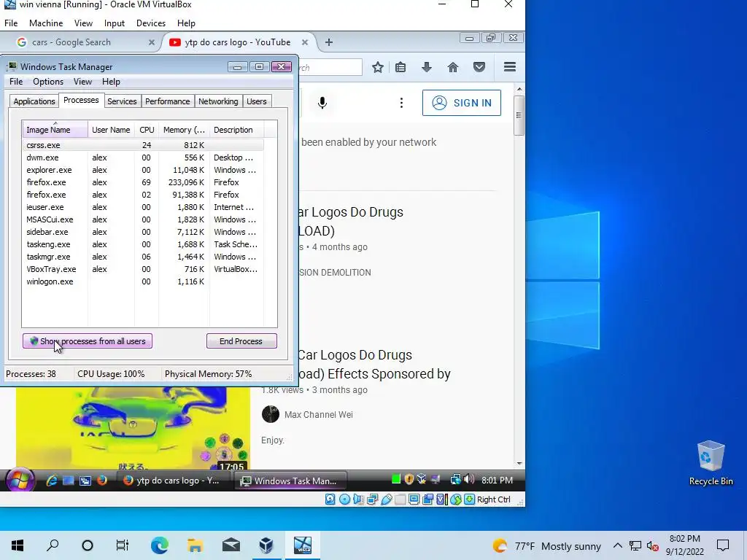Select the firefox.exe row using 233,096 K

[143, 182]
